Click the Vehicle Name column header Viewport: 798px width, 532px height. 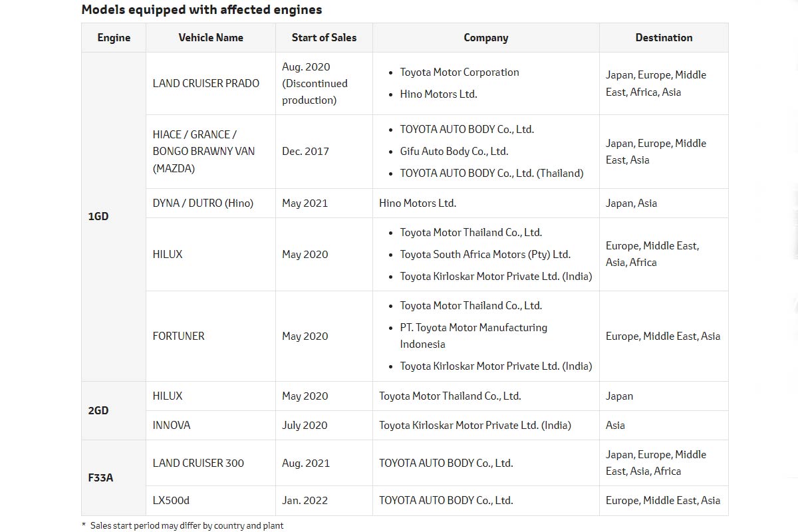coord(211,38)
